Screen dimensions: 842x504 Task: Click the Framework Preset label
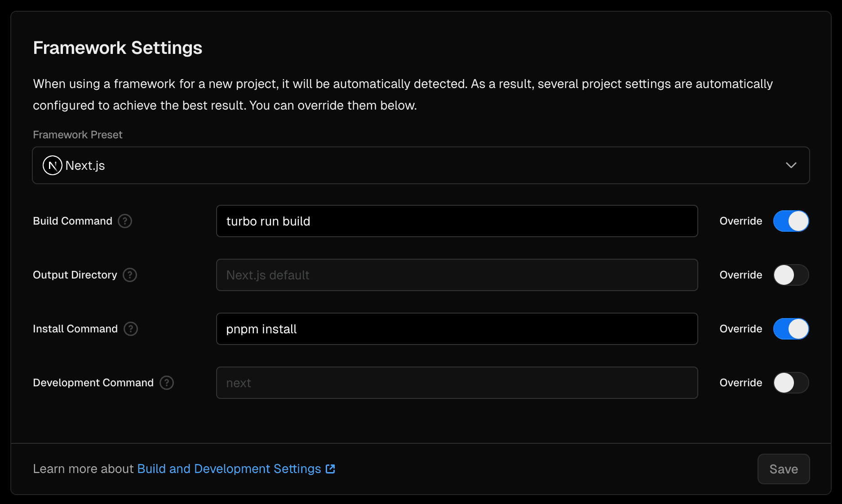point(78,135)
